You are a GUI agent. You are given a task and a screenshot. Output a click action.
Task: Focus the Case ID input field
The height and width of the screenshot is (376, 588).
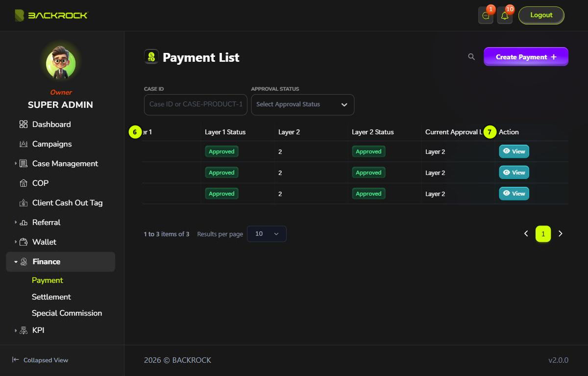(x=196, y=105)
